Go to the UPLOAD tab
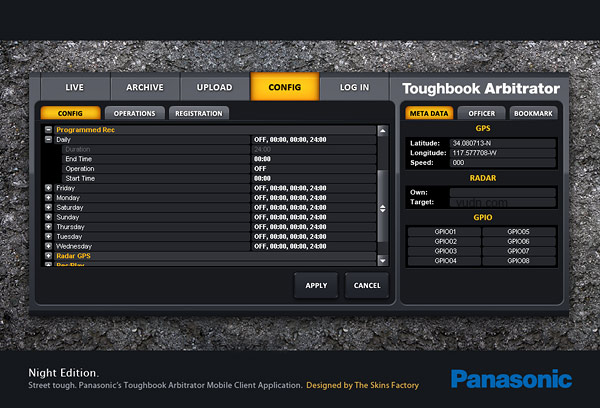600x408 pixels. click(215, 87)
